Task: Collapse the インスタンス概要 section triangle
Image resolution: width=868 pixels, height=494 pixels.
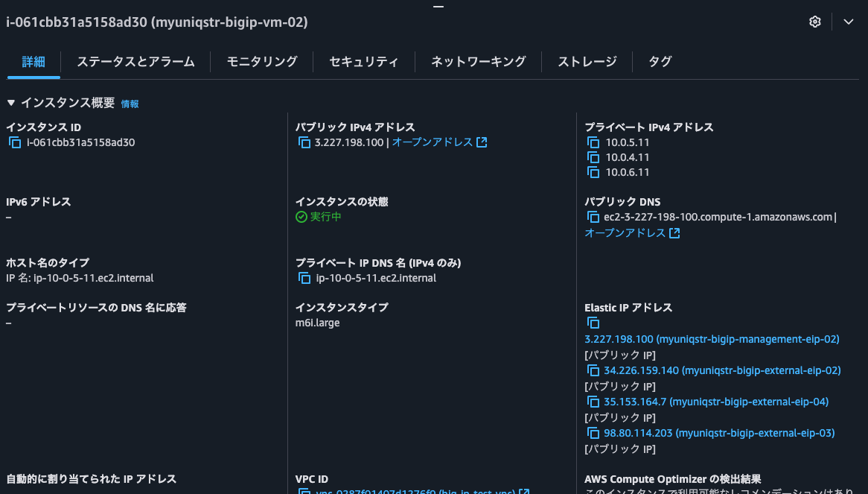Action: tap(10, 103)
